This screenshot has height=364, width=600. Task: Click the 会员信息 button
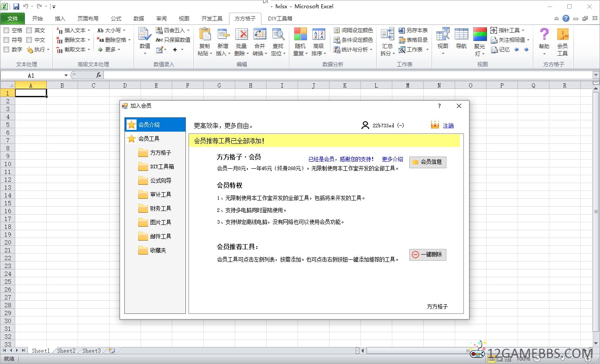coord(428,162)
